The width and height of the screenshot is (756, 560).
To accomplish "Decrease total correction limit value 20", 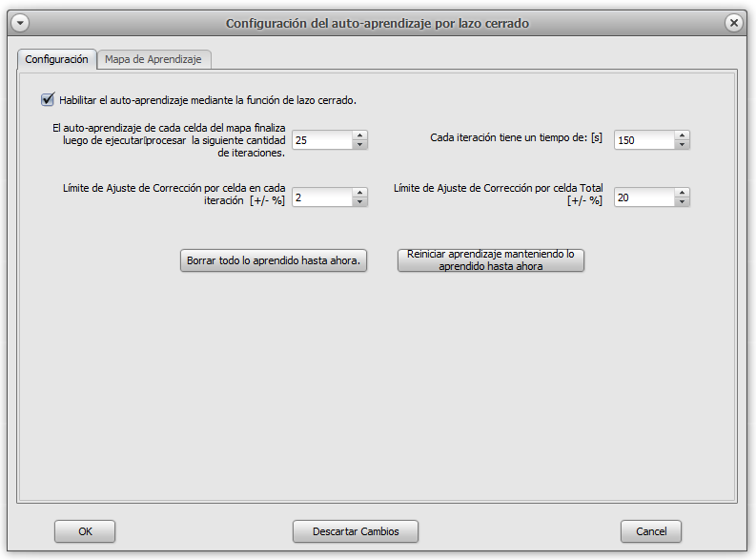I will [x=682, y=202].
